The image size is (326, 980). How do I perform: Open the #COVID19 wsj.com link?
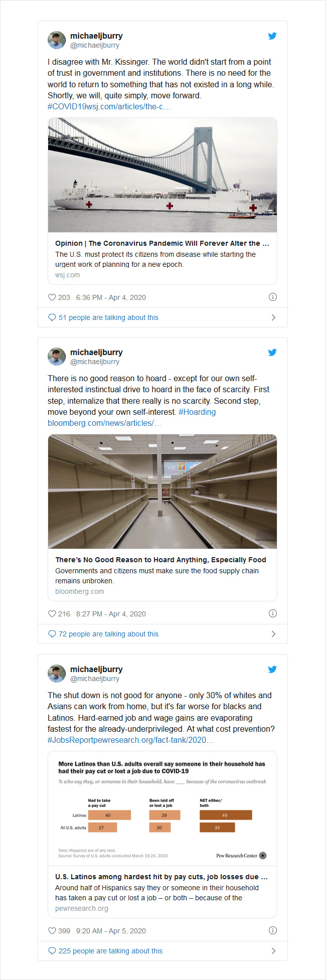point(109,106)
